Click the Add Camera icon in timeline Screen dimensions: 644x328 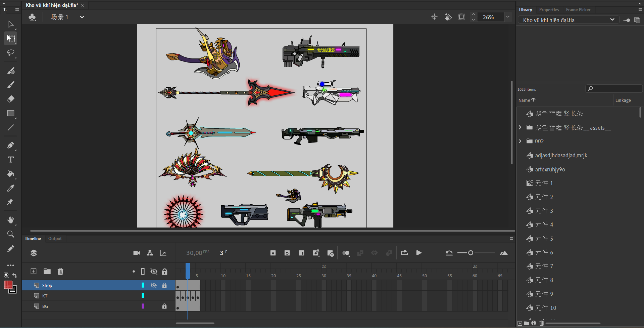[x=137, y=253]
